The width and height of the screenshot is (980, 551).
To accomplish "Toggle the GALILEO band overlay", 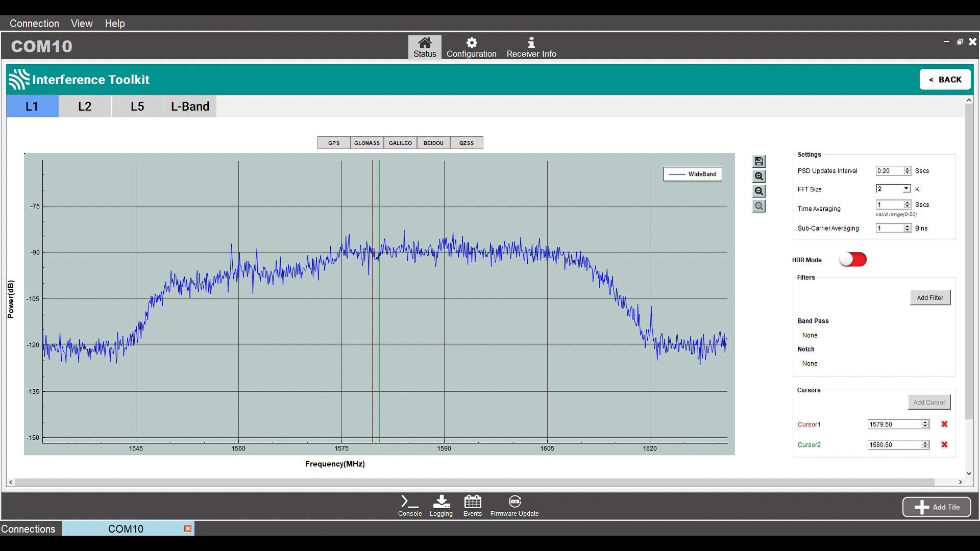I will tap(400, 143).
